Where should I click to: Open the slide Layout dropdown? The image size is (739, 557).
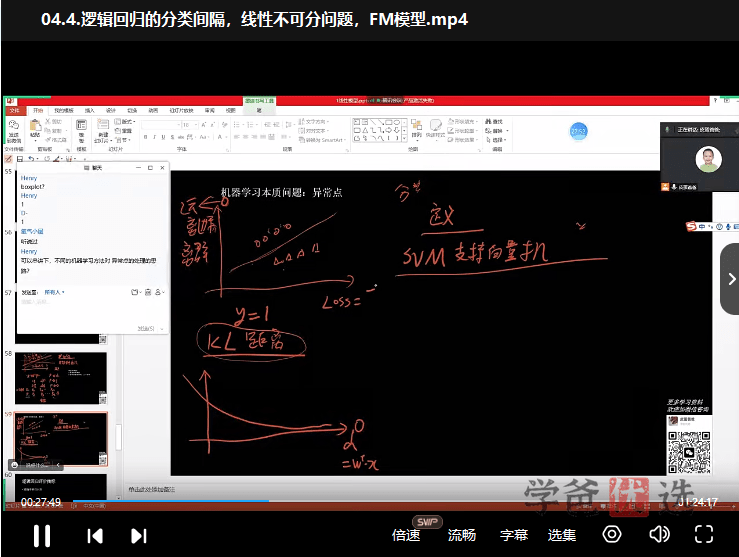click(125, 122)
